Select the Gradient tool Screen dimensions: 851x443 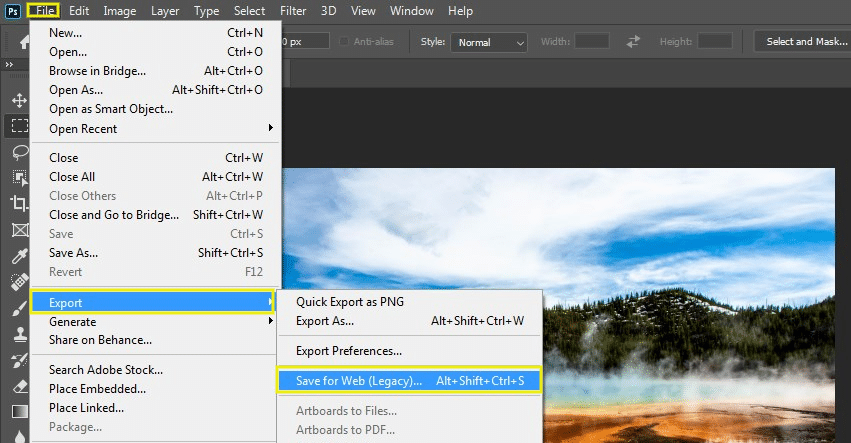[20, 412]
